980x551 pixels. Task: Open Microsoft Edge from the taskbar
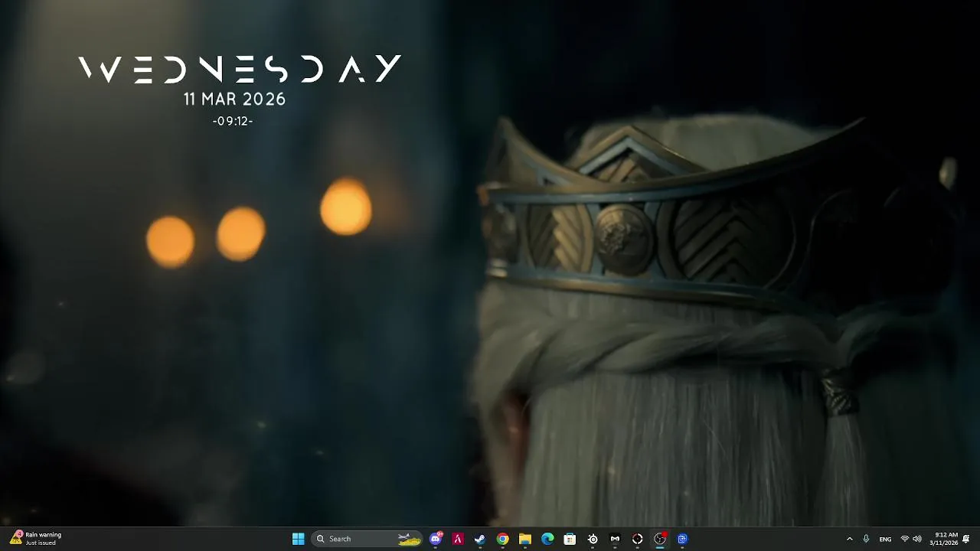click(x=547, y=539)
